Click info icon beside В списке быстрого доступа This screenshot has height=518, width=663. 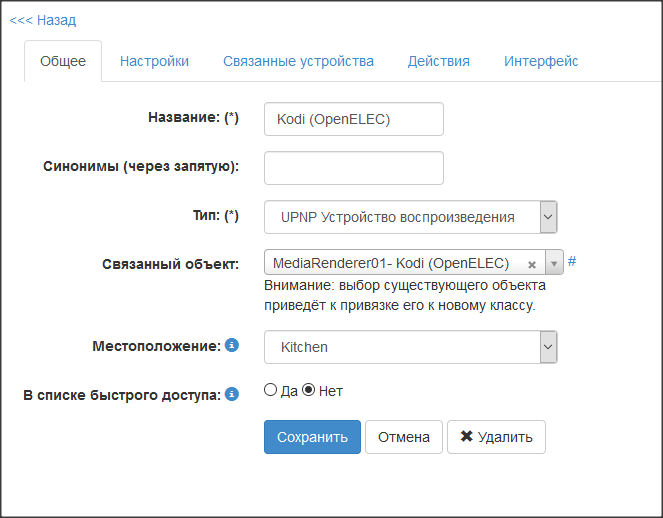[x=232, y=394]
